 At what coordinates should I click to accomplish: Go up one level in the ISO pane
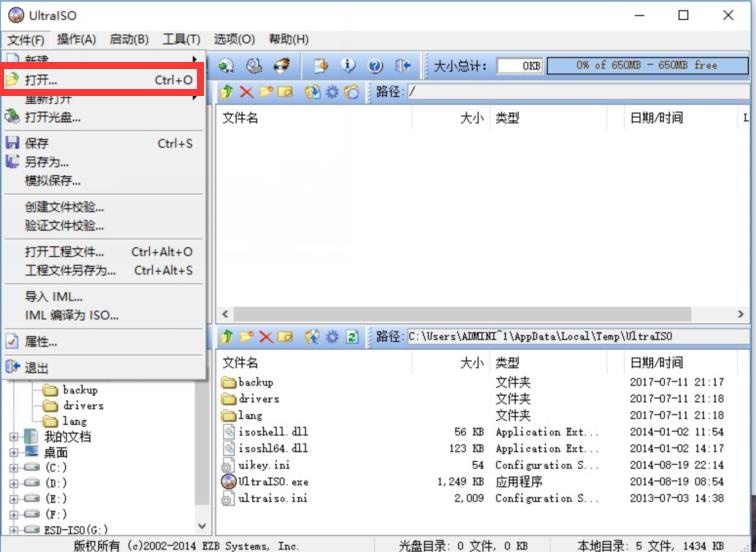tap(227, 92)
